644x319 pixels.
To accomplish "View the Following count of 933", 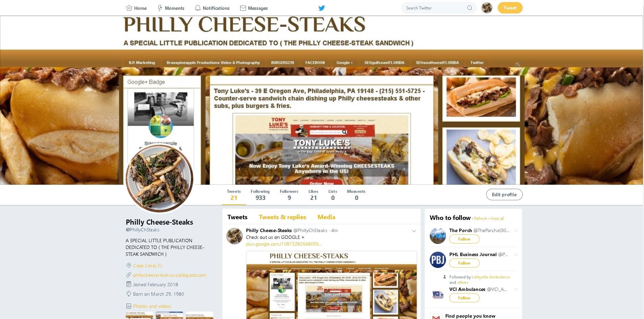I will pos(260,195).
